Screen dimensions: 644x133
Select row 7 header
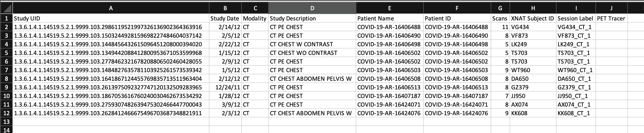click(x=6, y=70)
